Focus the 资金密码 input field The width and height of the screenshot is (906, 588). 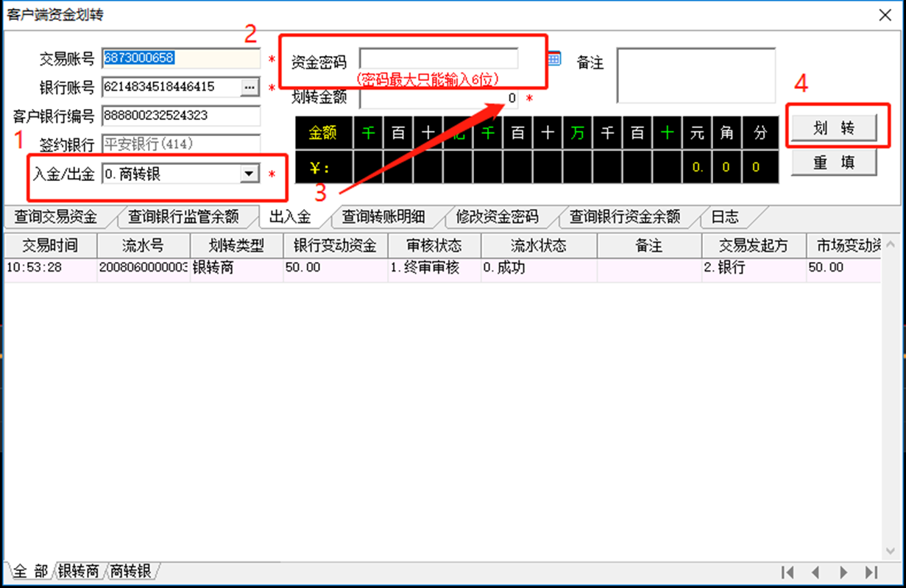tap(439, 59)
